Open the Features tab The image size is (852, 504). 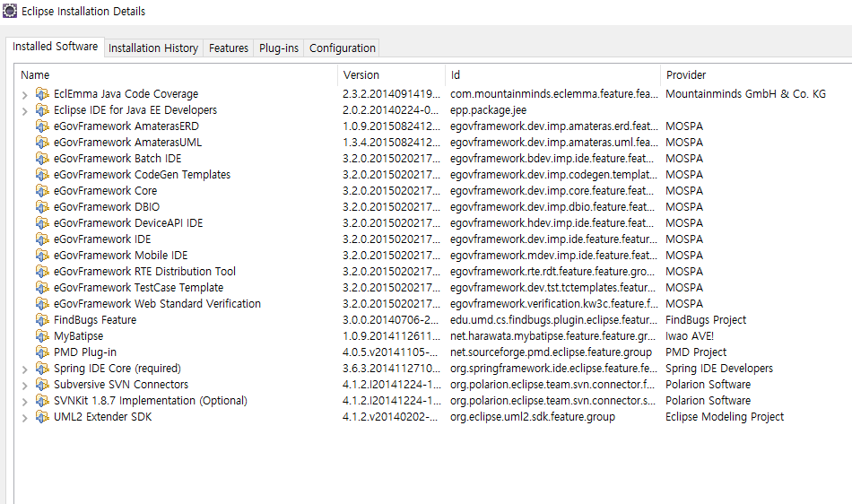(x=228, y=48)
